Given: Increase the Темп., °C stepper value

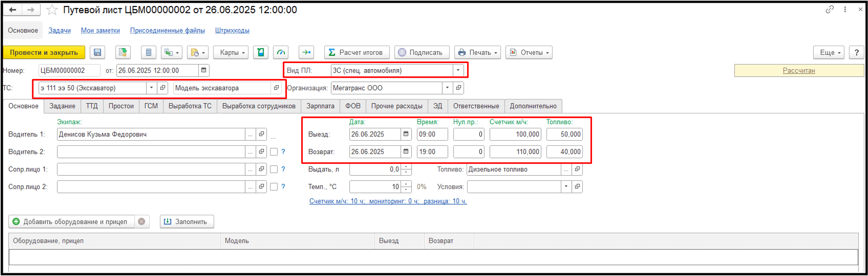Looking at the screenshot, I should point(406,184).
